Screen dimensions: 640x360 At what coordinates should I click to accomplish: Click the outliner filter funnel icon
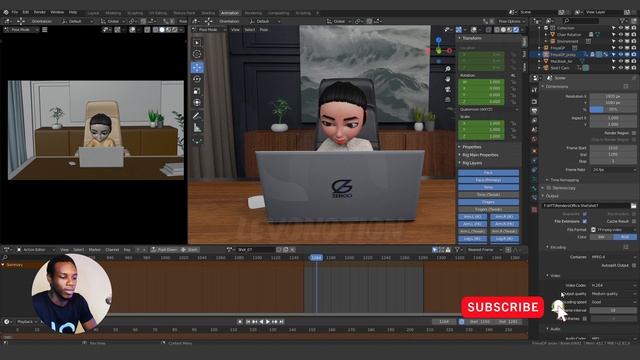click(x=622, y=20)
